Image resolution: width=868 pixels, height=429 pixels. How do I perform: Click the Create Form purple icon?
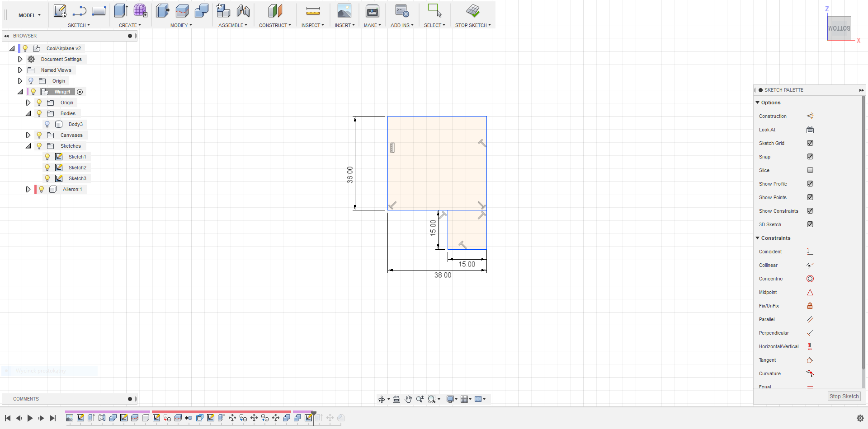pyautogui.click(x=140, y=10)
